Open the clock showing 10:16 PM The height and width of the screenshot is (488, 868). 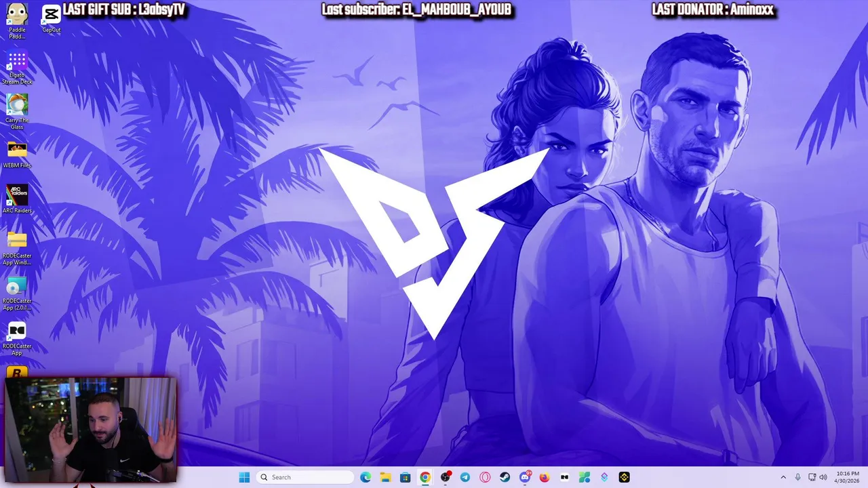pyautogui.click(x=847, y=477)
